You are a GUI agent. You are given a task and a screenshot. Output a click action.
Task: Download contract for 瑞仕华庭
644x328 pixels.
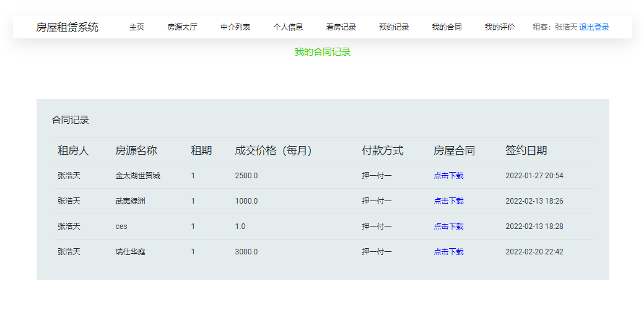click(x=448, y=252)
